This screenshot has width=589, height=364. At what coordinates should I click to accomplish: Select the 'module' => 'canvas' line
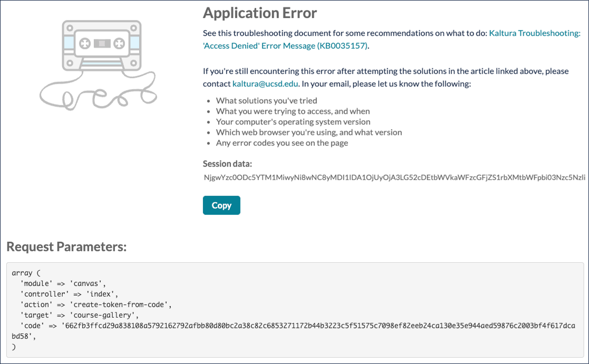point(63,283)
